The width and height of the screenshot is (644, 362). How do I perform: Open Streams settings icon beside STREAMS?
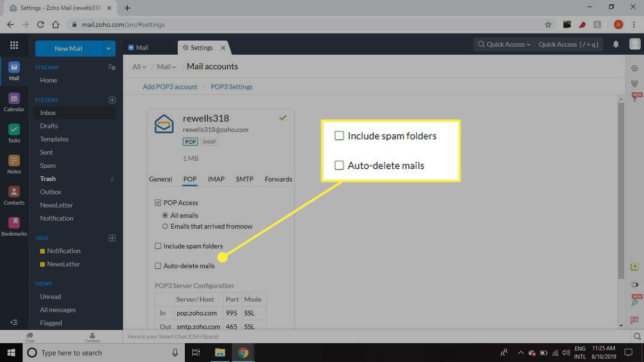[112, 67]
